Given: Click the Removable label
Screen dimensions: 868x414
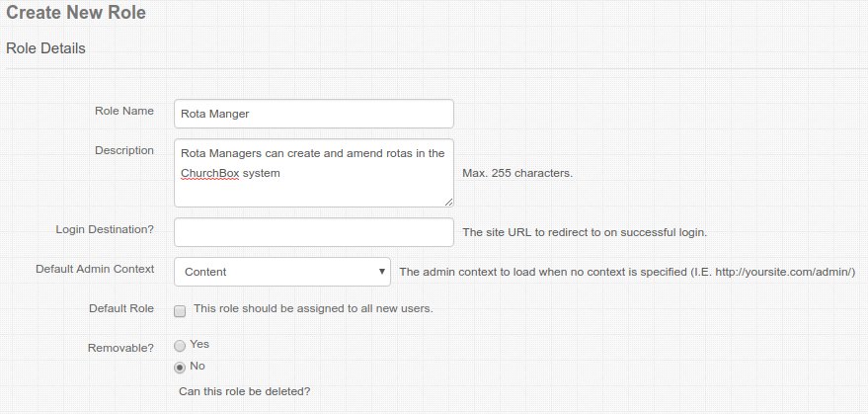Looking at the screenshot, I should pyautogui.click(x=121, y=348).
